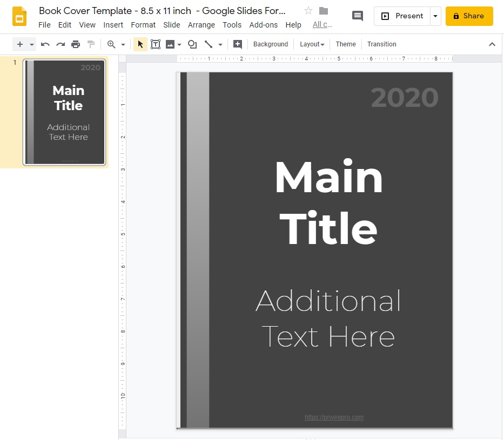
Task: Click the yellow Share button
Action: pos(469,16)
